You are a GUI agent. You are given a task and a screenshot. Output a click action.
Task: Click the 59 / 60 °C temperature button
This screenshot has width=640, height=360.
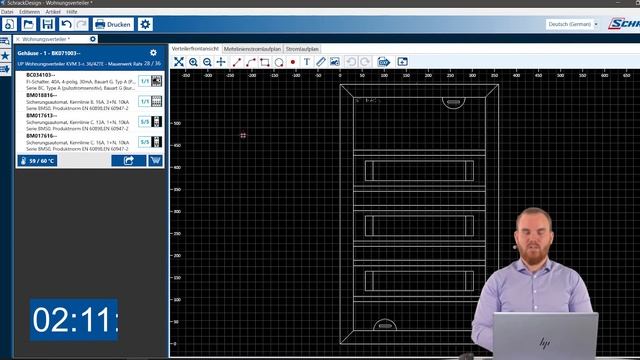(x=37, y=161)
